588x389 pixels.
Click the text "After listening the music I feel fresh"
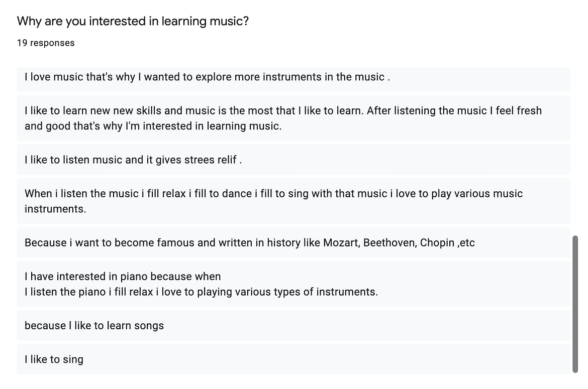tap(454, 111)
